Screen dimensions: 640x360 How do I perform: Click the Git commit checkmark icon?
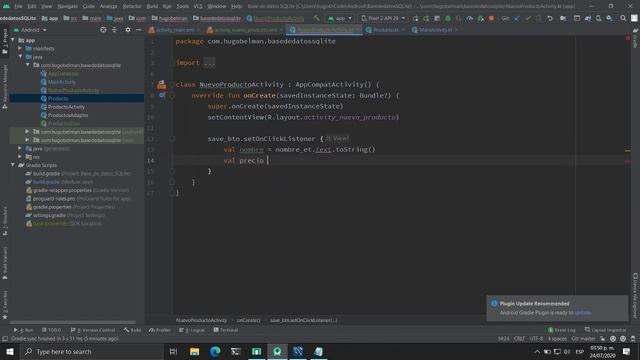point(528,18)
